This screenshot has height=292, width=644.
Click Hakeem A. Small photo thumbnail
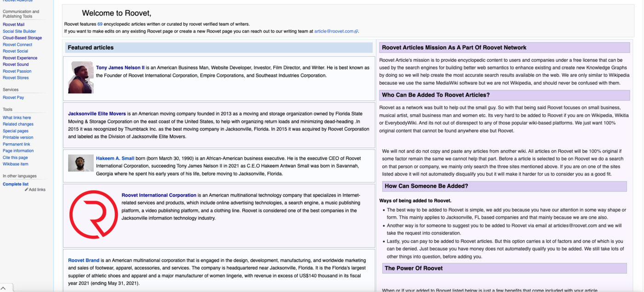(81, 163)
